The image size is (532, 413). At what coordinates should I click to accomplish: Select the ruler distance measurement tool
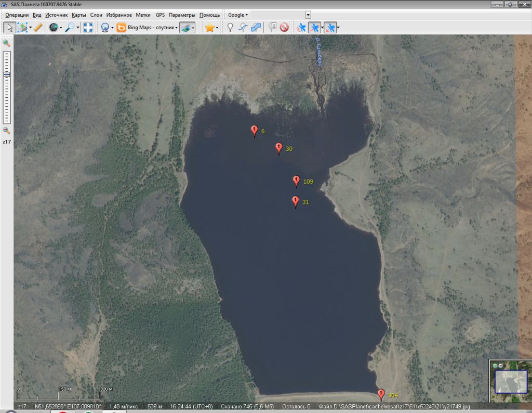pos(38,28)
